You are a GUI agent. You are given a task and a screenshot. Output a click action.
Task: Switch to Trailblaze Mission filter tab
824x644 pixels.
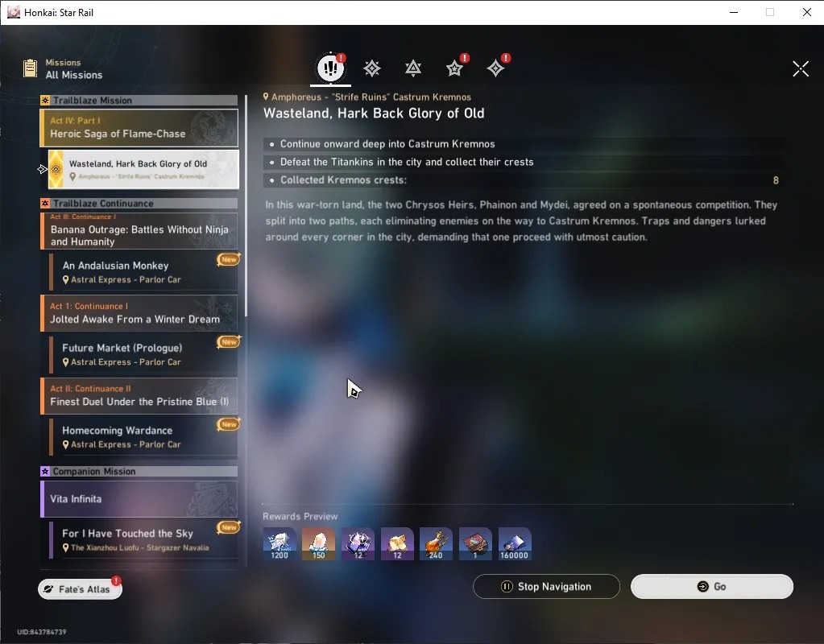coord(372,68)
